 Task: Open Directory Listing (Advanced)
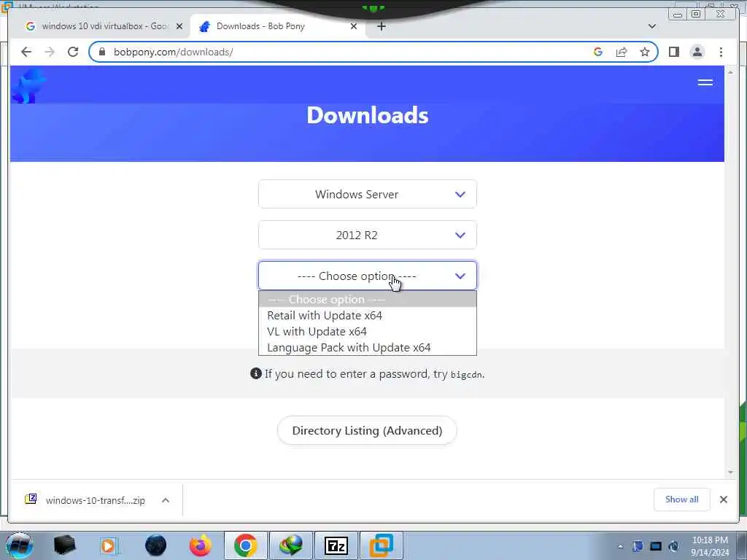367,430
